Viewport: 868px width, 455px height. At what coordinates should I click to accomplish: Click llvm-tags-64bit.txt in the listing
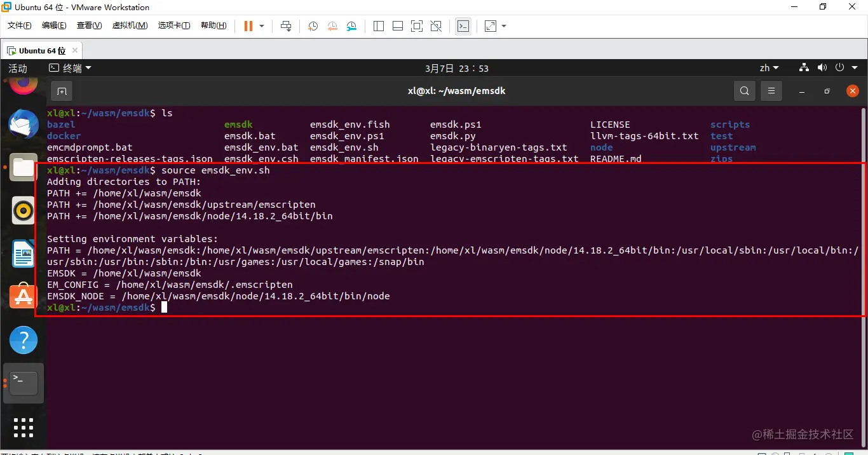644,136
